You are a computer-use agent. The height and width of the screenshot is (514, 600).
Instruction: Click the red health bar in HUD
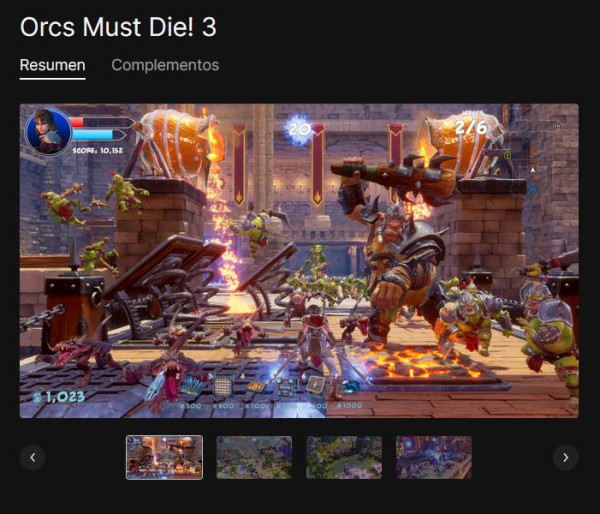(x=101, y=122)
